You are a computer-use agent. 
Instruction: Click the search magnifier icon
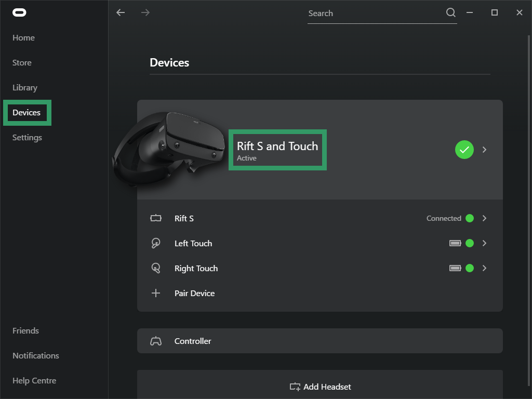tap(450, 12)
